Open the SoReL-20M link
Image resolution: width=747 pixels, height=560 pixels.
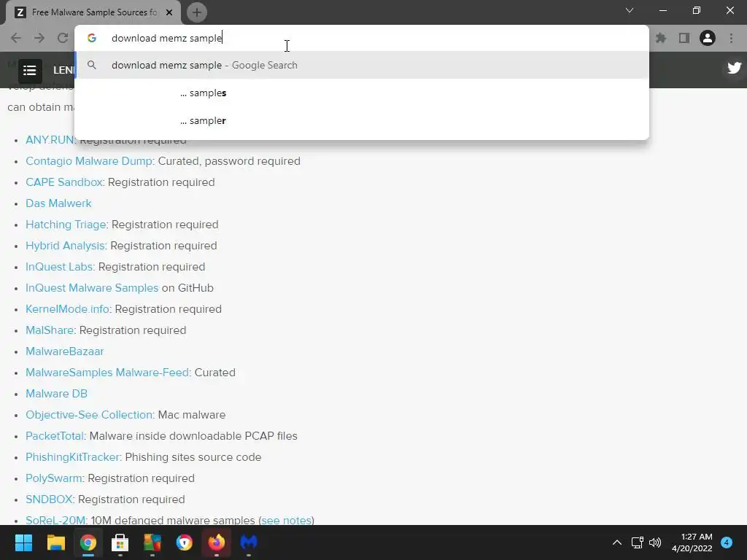[x=55, y=520]
